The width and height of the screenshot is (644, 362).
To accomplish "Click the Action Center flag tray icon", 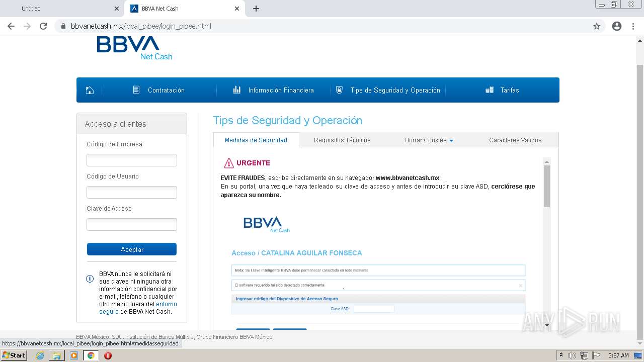I will (596, 355).
